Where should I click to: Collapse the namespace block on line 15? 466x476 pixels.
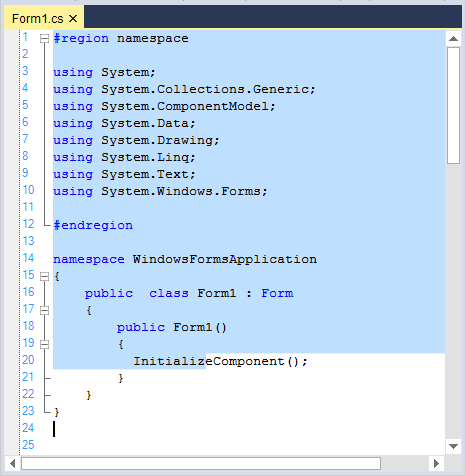pos(44,276)
